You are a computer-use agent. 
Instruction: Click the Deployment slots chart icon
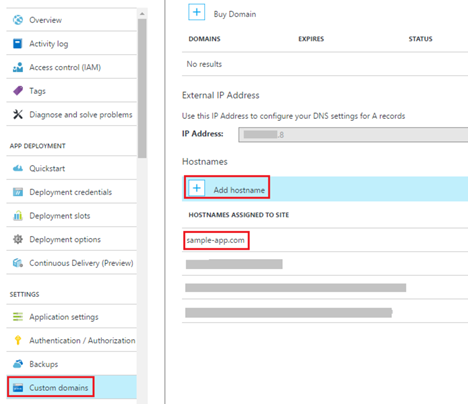[18, 216]
